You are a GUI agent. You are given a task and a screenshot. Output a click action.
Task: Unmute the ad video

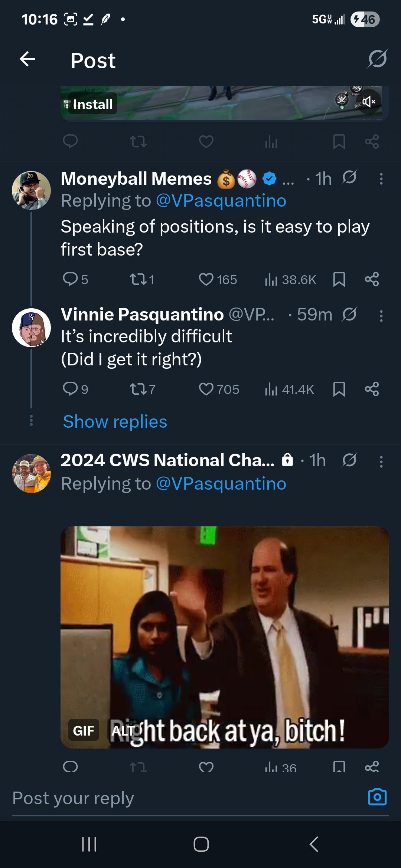tap(369, 101)
